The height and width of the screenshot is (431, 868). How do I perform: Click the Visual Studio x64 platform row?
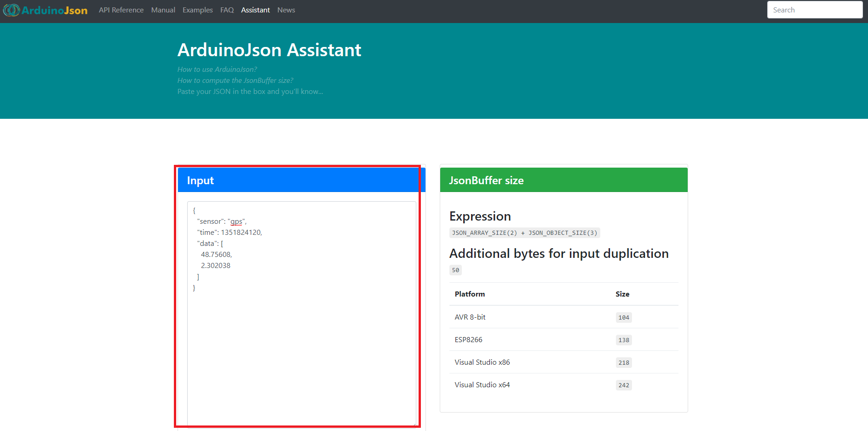(x=482, y=384)
